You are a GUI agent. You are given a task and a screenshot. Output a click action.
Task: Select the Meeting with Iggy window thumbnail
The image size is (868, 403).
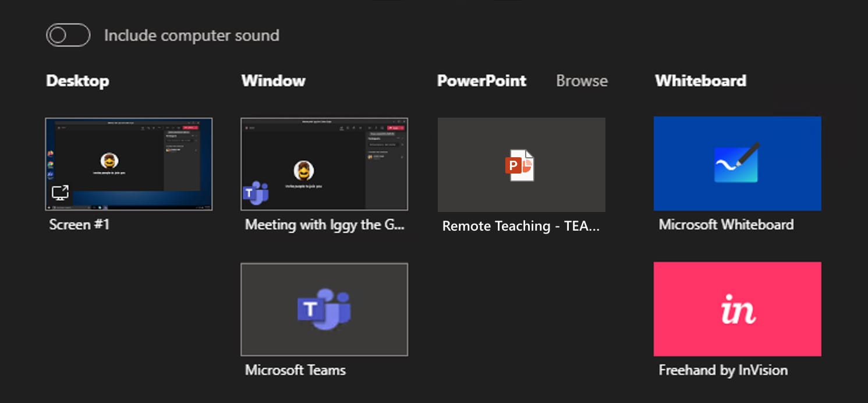(x=324, y=164)
